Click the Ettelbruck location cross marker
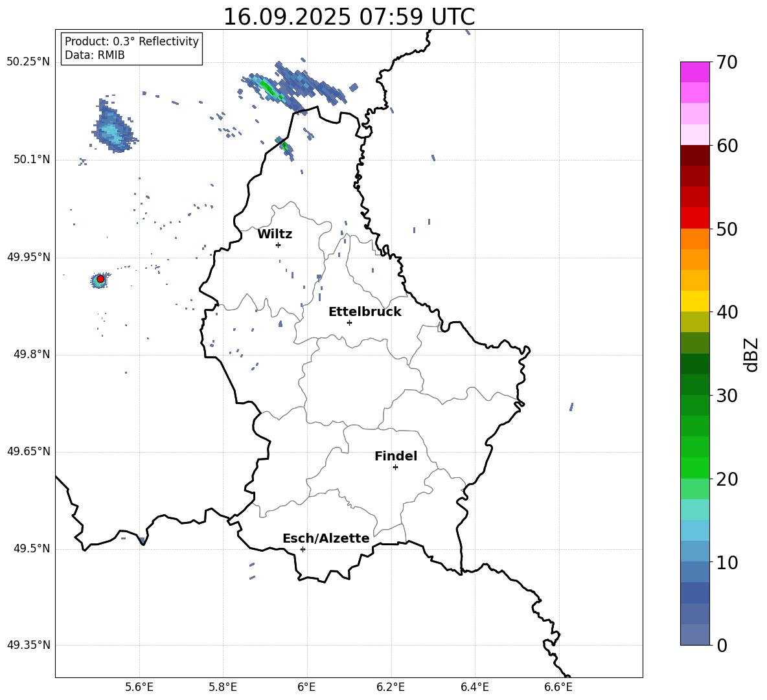 pos(349,322)
